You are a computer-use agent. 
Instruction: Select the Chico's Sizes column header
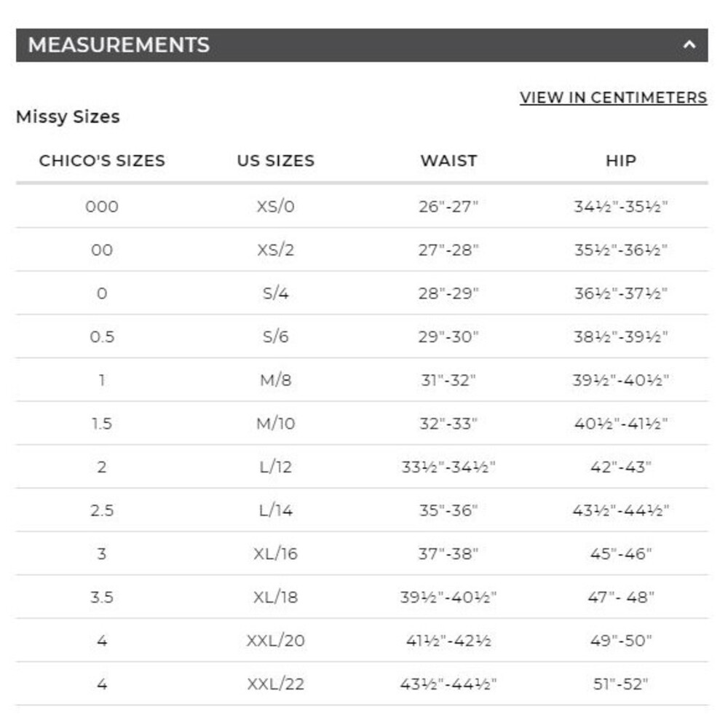pos(102,161)
